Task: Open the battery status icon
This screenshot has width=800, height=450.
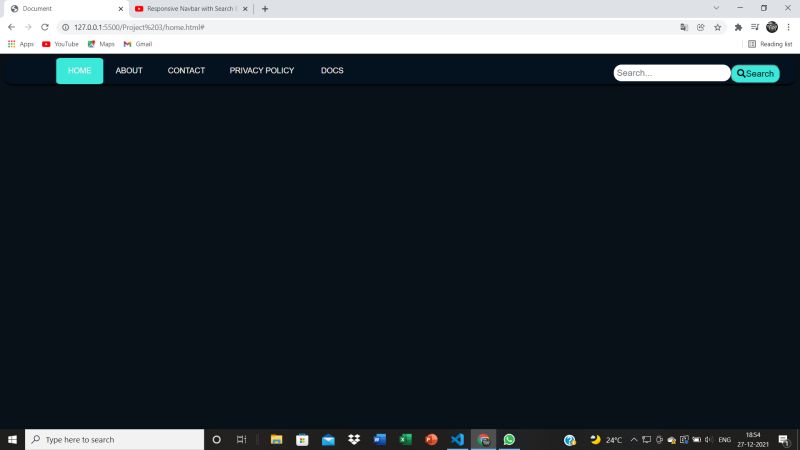Action: click(696, 439)
